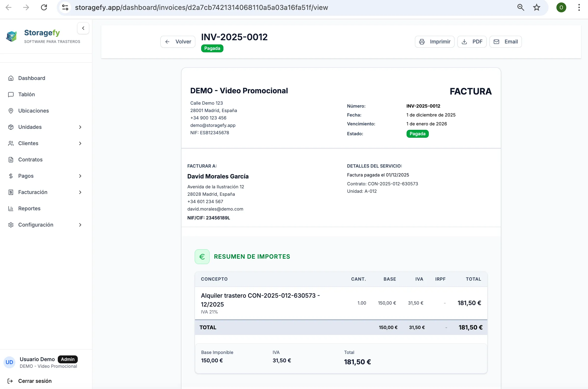588x389 pixels.
Task: Collapse the sidebar with the arrow button
Action: (83, 28)
